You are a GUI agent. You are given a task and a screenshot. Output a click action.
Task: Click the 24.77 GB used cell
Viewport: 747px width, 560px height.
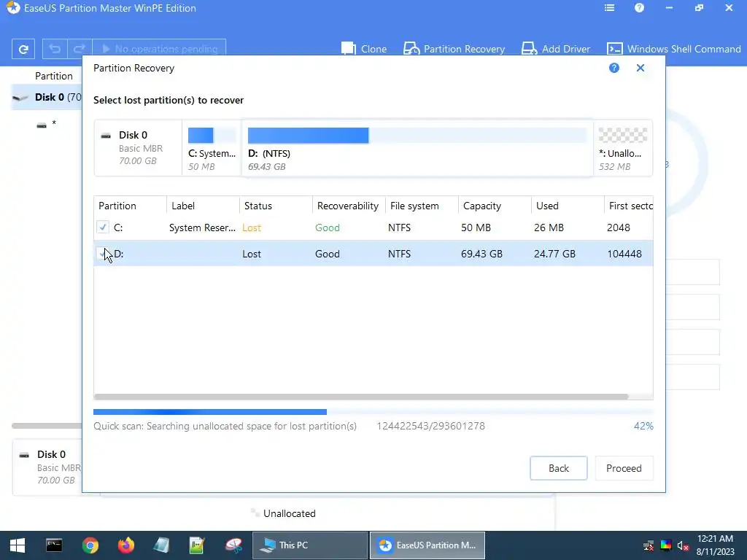point(554,254)
